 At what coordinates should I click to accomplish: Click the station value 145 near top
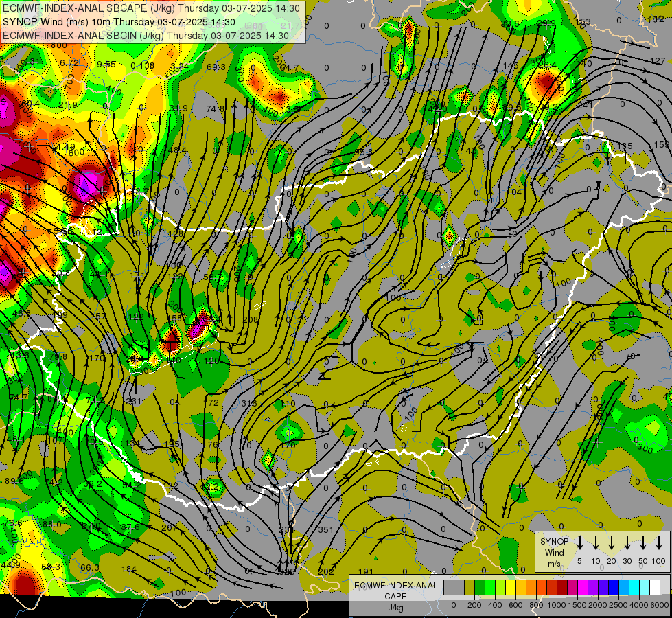click(511, 66)
